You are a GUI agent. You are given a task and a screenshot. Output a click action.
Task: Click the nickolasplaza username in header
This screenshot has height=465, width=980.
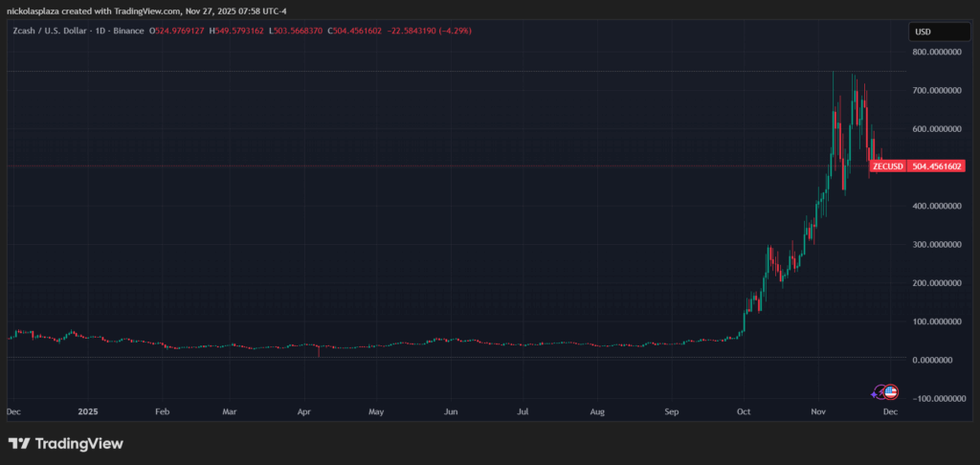pyautogui.click(x=35, y=11)
